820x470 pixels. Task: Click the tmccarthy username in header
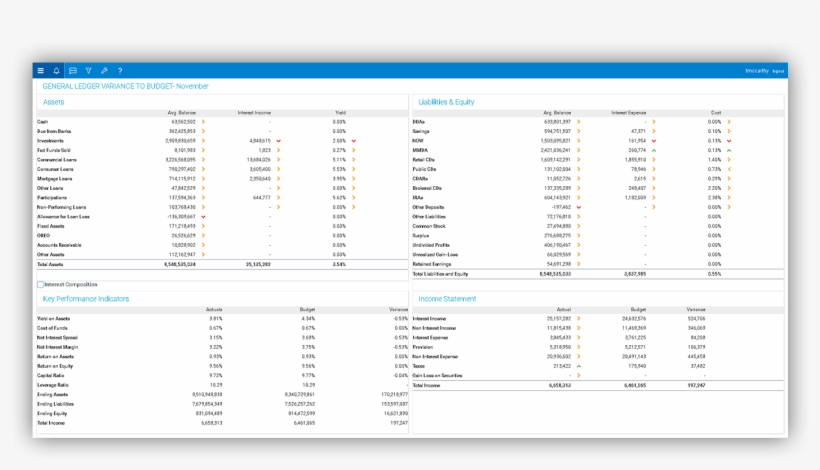point(757,71)
